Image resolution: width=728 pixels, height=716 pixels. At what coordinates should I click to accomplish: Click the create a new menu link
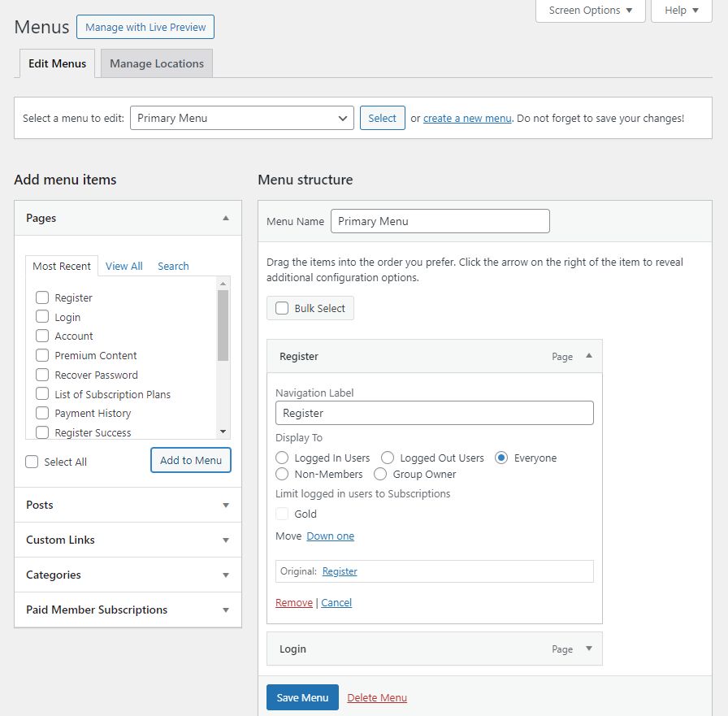point(467,119)
